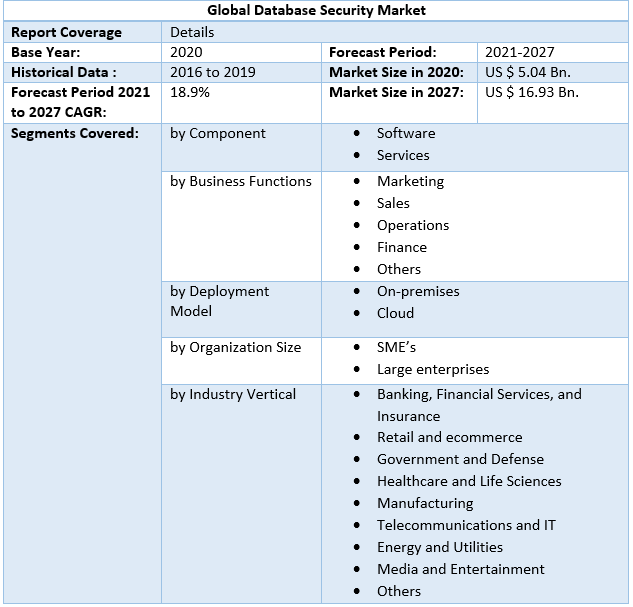The height and width of the screenshot is (607, 633).
Task: Select the US $ 5.04 Bn. value
Action: 528,72
